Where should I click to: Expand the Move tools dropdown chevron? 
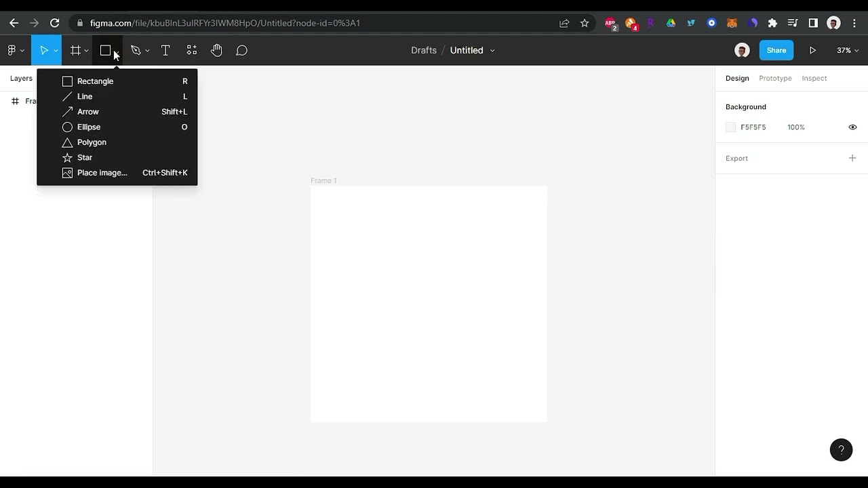pos(56,51)
